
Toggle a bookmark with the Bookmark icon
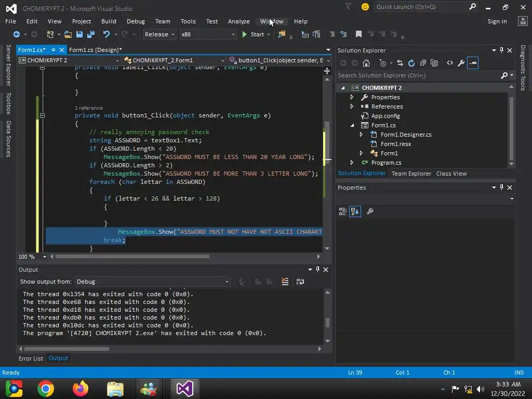(x=358, y=34)
